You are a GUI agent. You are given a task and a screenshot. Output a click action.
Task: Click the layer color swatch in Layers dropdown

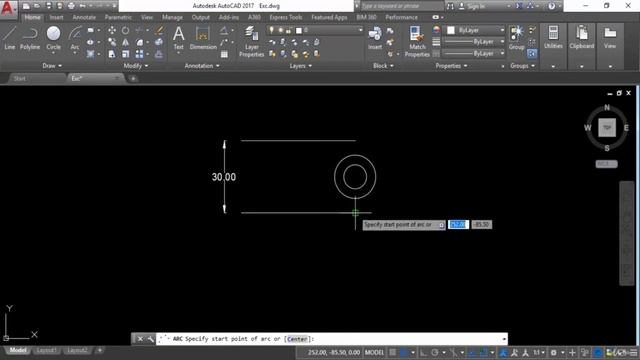coord(299,30)
